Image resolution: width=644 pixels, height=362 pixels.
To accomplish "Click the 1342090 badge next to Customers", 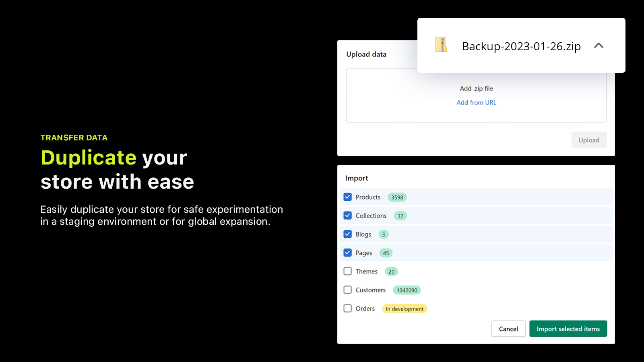I will point(407,290).
